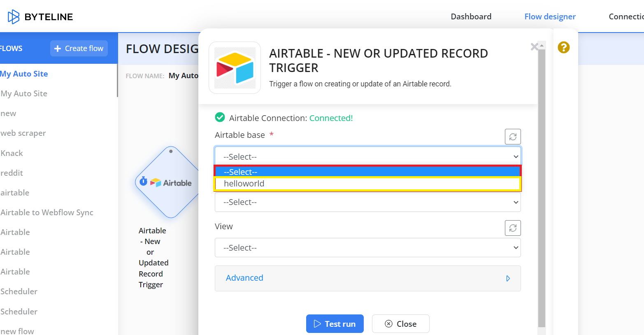Click the timer icon on the Airtable node
The image size is (644, 335).
point(143,181)
